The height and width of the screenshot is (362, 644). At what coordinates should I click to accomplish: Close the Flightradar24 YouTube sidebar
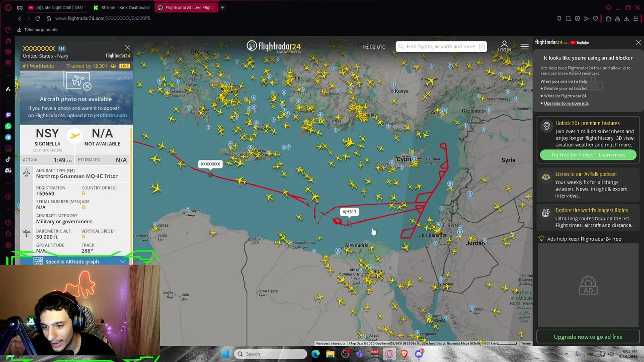638,43
